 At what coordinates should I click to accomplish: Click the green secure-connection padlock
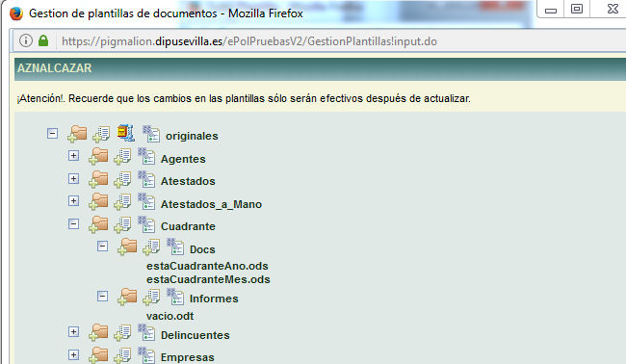pos(43,40)
